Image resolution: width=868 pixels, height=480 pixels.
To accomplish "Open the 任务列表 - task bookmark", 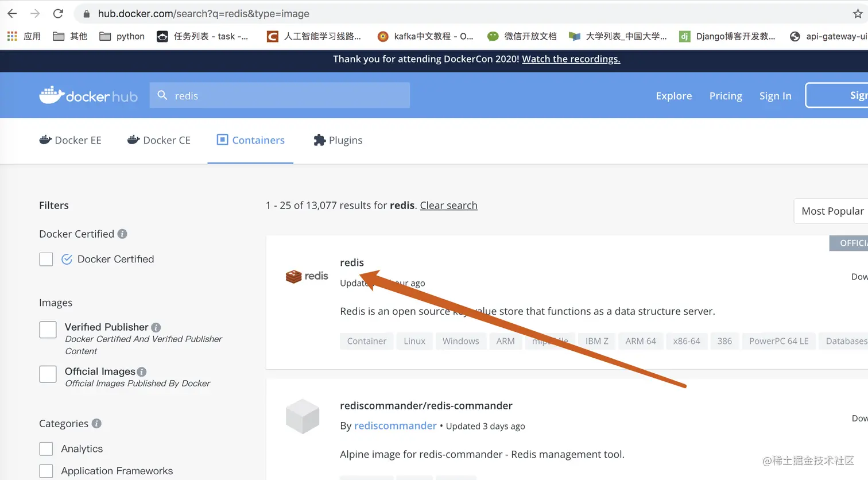I will [x=203, y=36].
